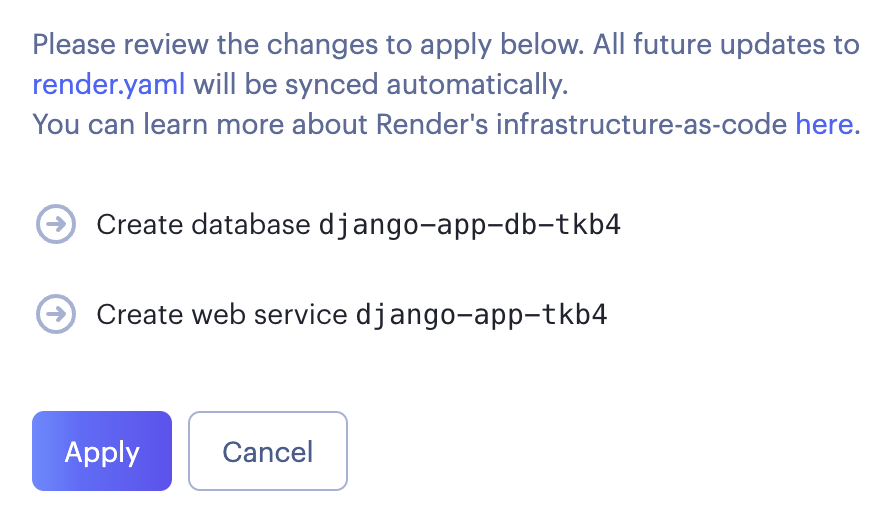Click the 'Create web service' label text
888x524 pixels.
[222, 315]
